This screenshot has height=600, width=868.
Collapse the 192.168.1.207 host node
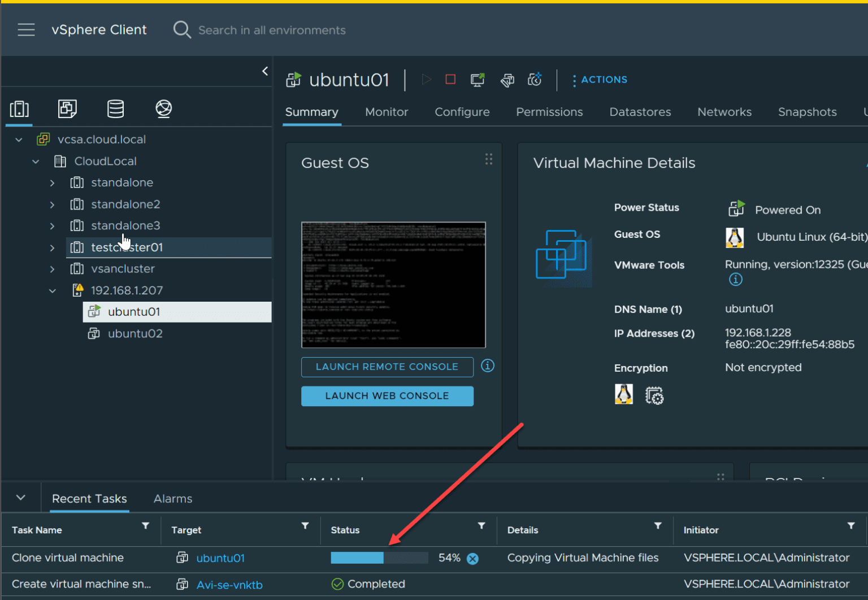pyautogui.click(x=53, y=290)
